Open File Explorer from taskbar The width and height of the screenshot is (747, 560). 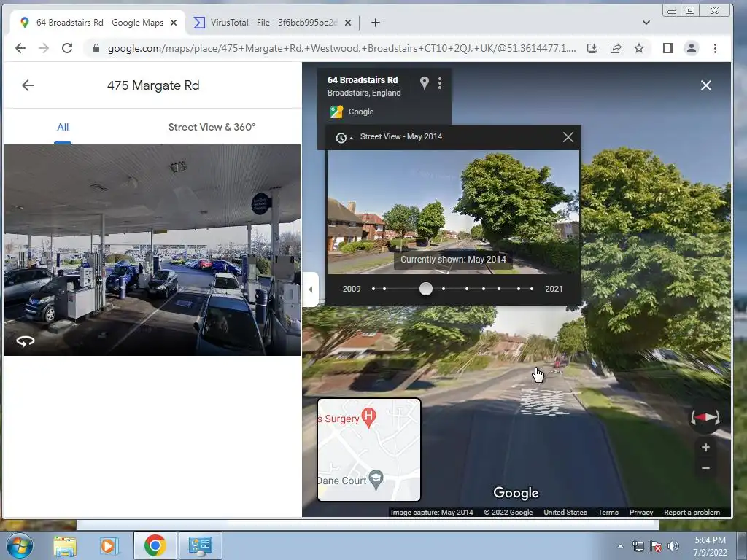pos(64,545)
